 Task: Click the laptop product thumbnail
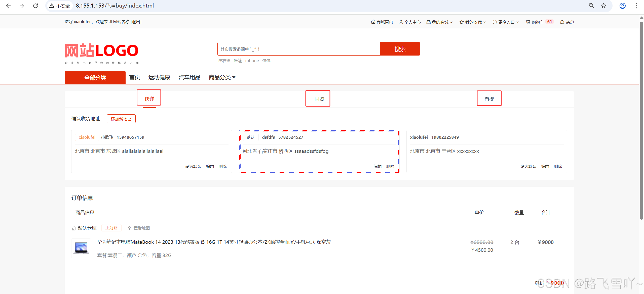pyautogui.click(x=81, y=248)
